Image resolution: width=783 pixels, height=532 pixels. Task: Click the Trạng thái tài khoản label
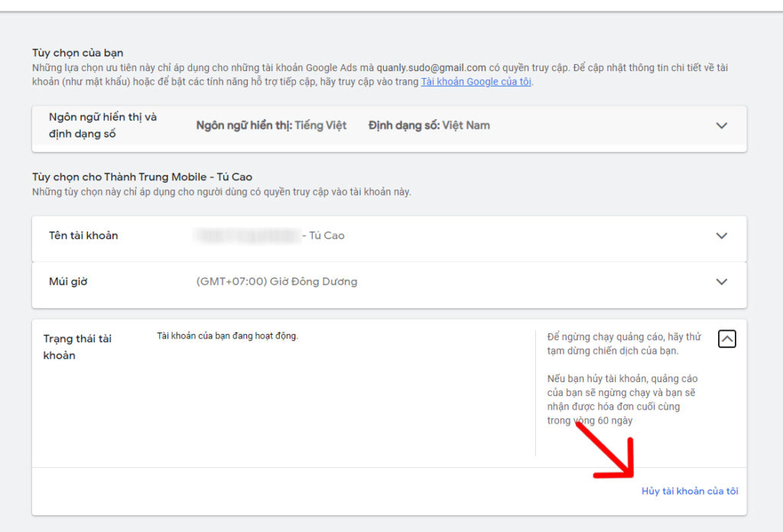tap(77, 346)
